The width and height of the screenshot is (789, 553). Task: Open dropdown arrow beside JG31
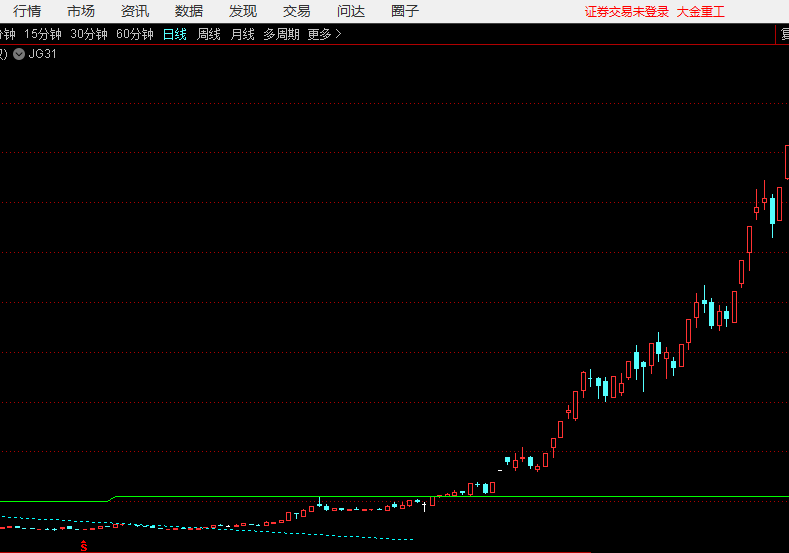[19, 54]
